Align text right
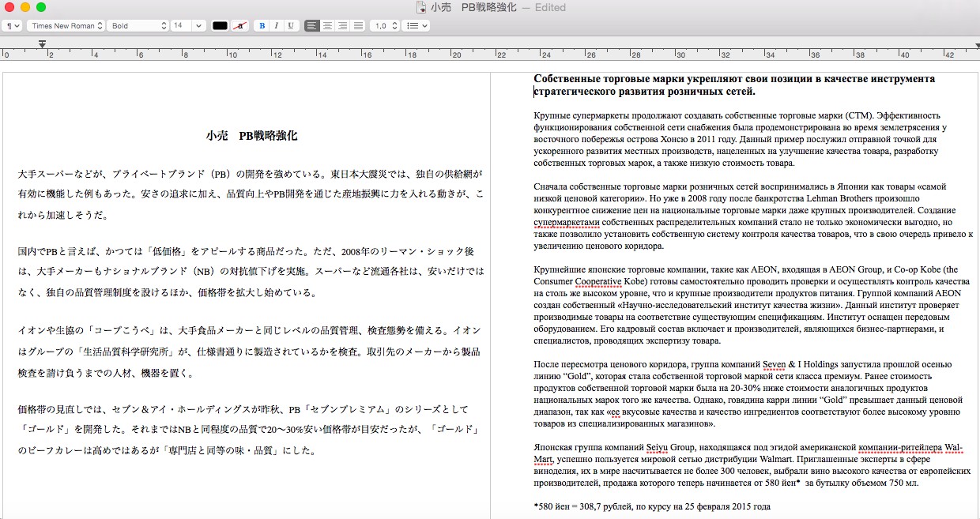Image resolution: width=980 pixels, height=519 pixels. point(342,25)
